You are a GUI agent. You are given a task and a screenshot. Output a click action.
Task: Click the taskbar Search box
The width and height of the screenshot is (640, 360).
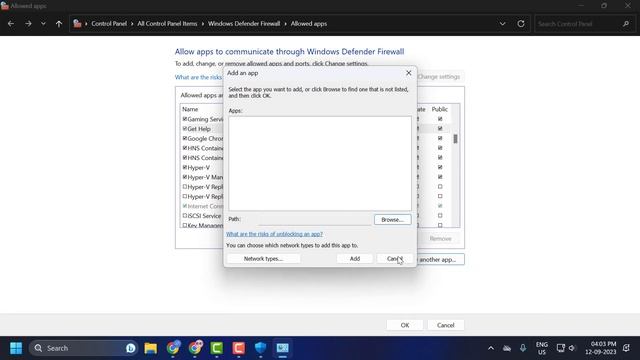pos(84,348)
